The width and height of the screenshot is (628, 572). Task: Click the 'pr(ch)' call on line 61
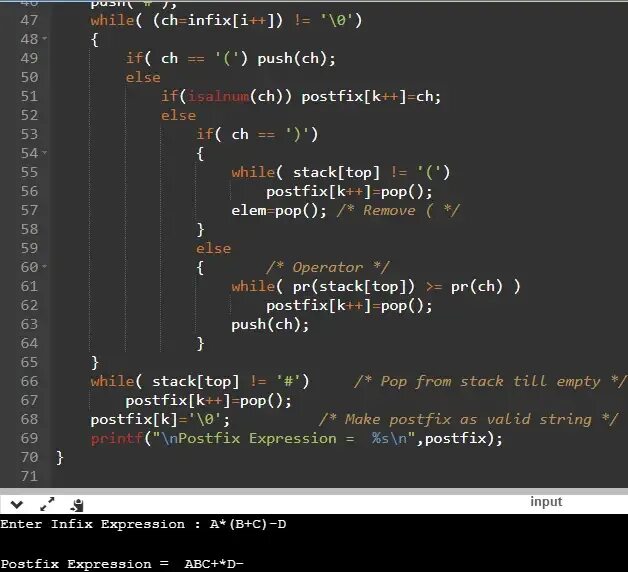click(477, 286)
